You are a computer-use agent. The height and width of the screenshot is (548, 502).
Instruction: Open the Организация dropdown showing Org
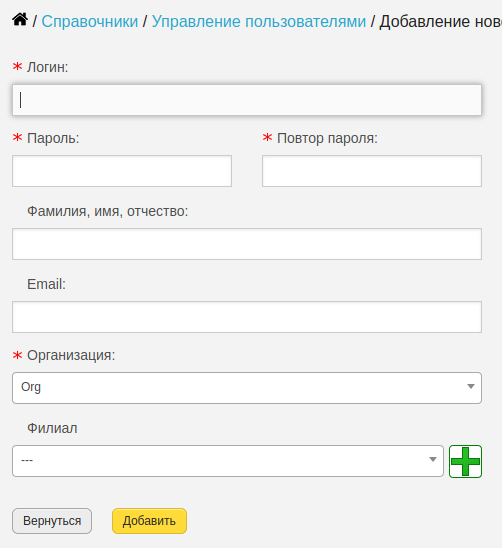point(247,388)
